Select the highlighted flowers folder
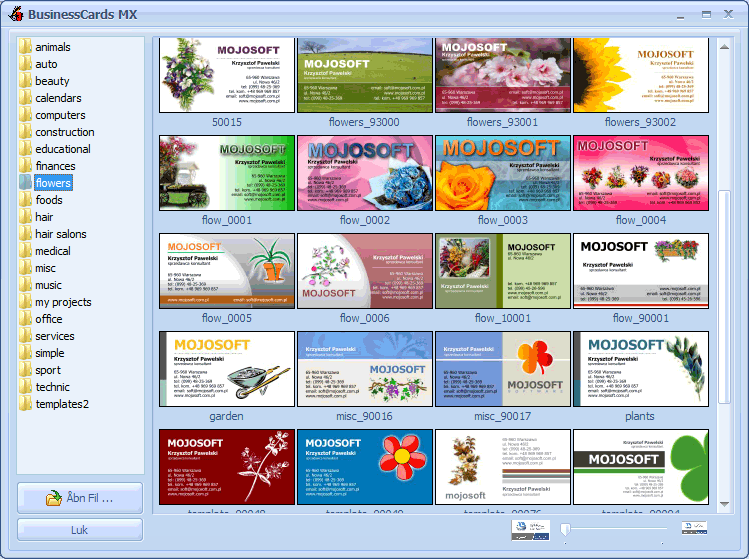Screen dimensions: 749x559 pyautogui.click(x=53, y=183)
